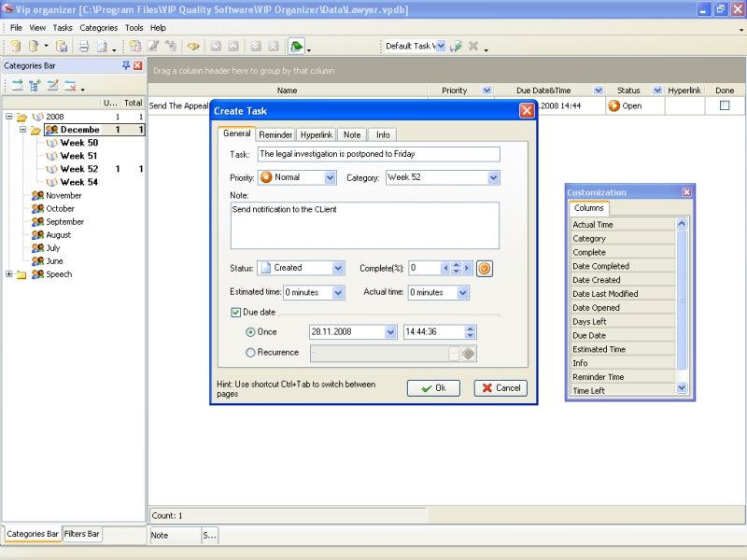Expand the Speech category tree node
Screen dimensions: 747x560
tap(9, 274)
